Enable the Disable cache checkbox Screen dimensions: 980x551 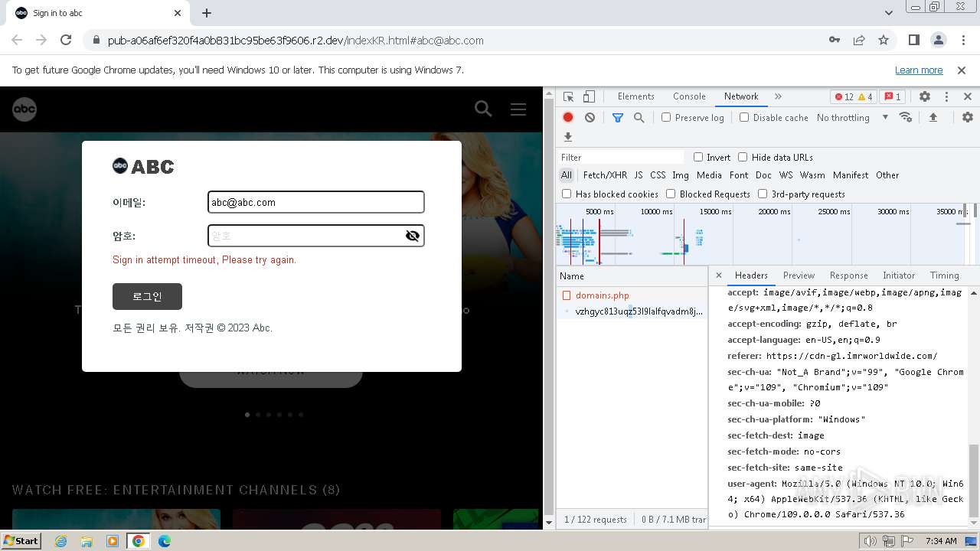coord(744,118)
